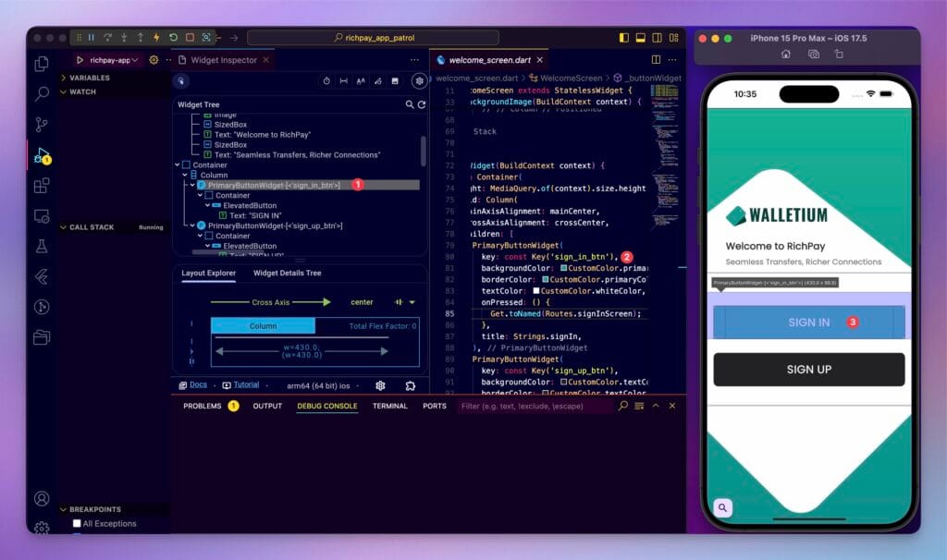This screenshot has width=947, height=560.
Task: Open DevTools settings gear in inspector footer
Action: pos(380,385)
